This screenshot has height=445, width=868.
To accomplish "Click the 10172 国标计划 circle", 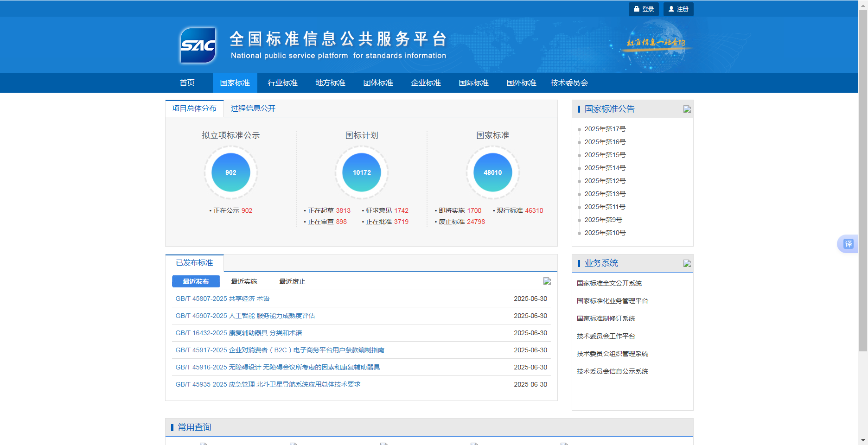I will click(362, 172).
